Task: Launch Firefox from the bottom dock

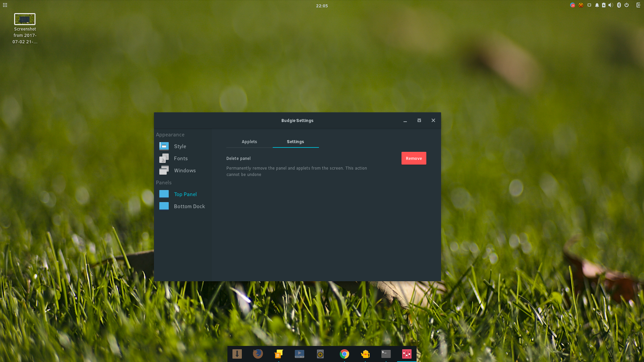Action: tap(258, 354)
